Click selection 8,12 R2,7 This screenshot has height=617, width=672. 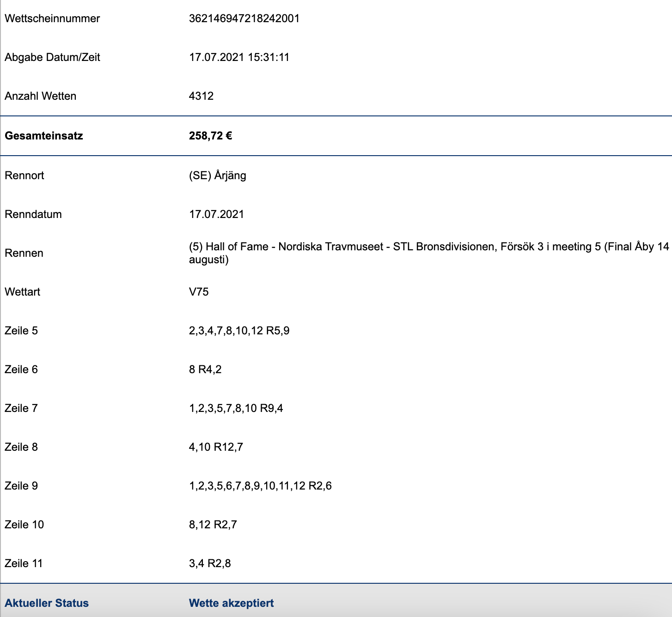tap(213, 525)
